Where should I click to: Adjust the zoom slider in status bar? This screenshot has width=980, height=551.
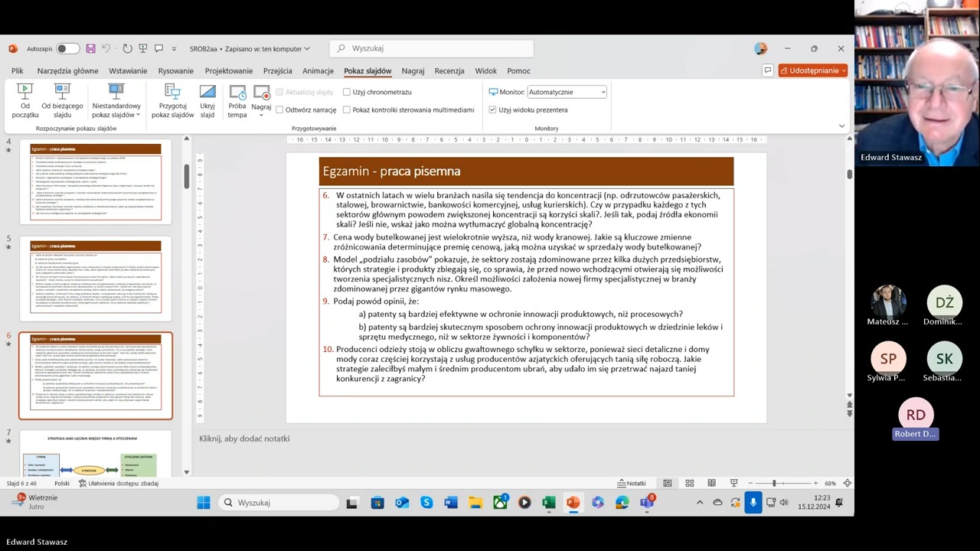tap(775, 484)
